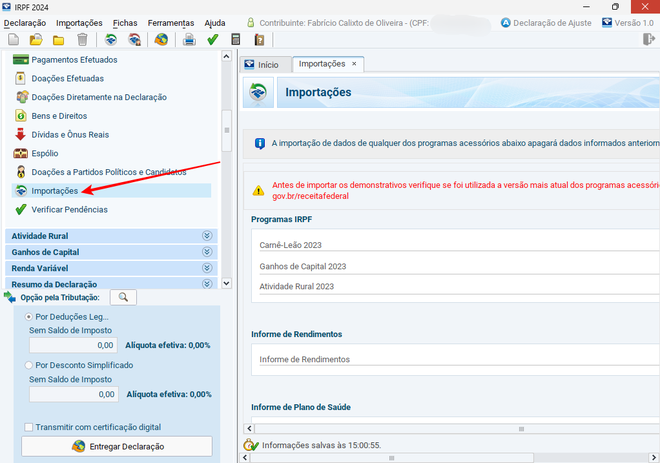This screenshot has width=660, height=463.
Task: Click the content pane horizontal scroll left arrow
Action: pyautogui.click(x=249, y=428)
